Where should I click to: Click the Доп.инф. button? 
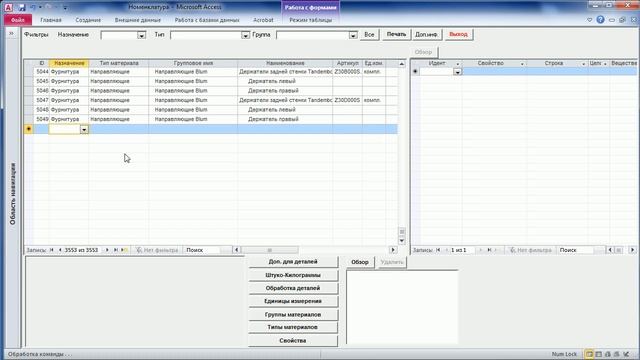(x=426, y=35)
